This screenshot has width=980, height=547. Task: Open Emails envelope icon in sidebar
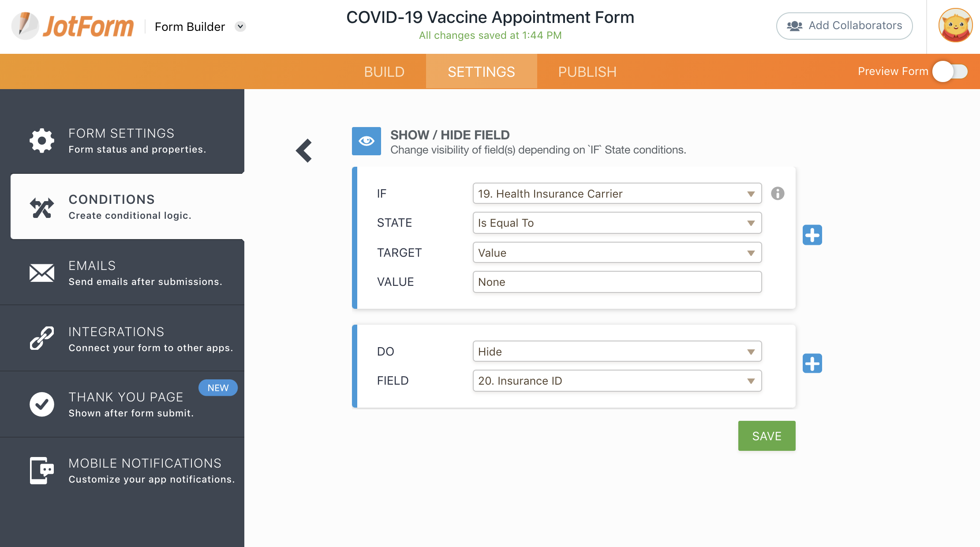pos(42,273)
